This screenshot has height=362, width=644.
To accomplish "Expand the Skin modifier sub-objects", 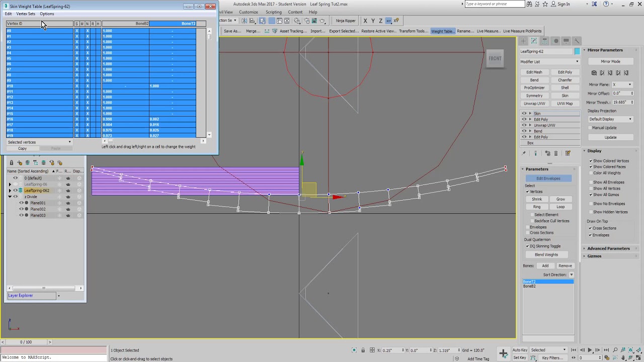I will pos(531,114).
